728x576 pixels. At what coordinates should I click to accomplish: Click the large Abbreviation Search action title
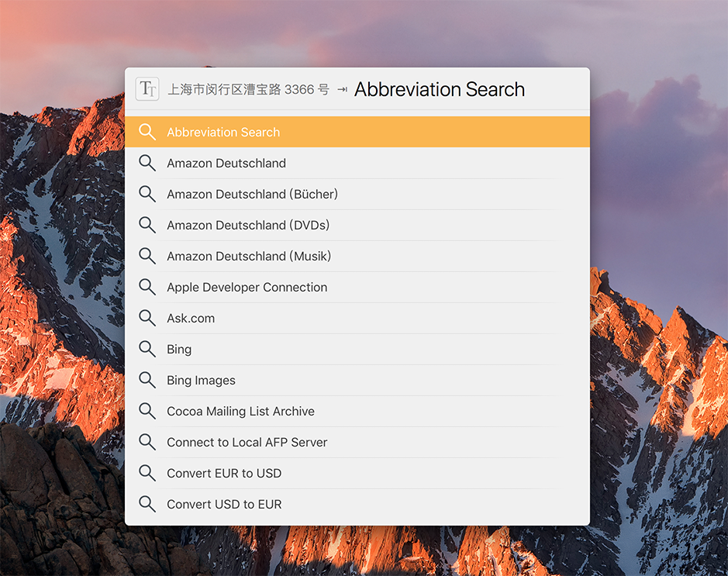tap(440, 89)
